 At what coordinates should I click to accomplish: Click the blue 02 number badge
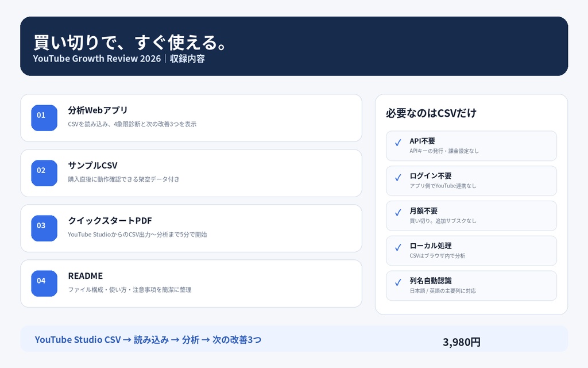point(44,173)
